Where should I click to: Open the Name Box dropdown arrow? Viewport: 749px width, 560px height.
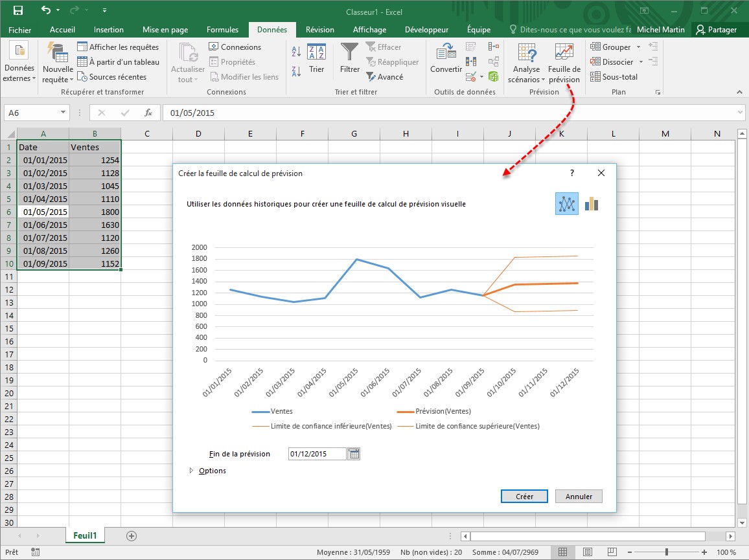point(63,113)
